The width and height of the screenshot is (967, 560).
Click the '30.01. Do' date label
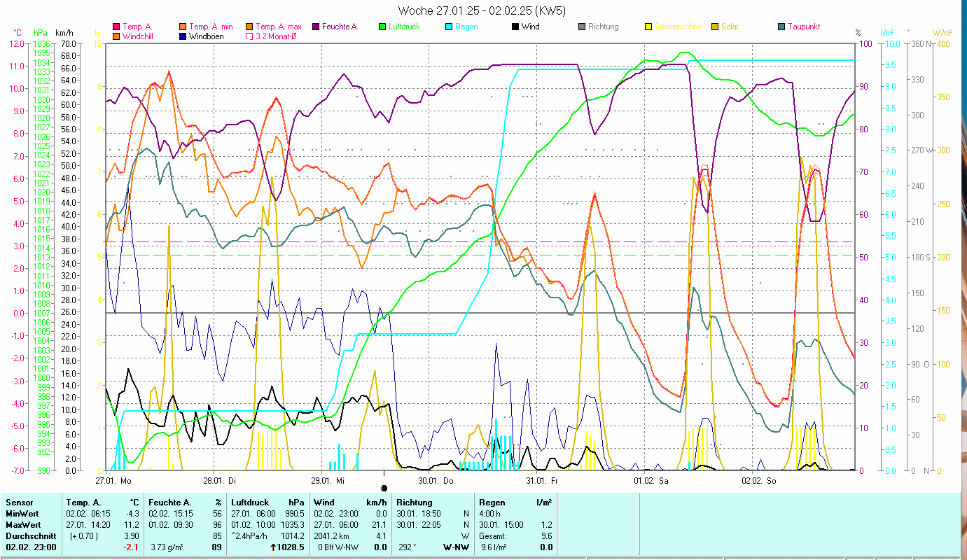(x=436, y=481)
